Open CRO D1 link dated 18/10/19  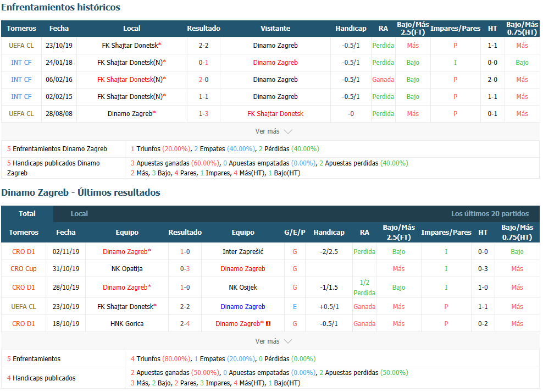[23, 323]
